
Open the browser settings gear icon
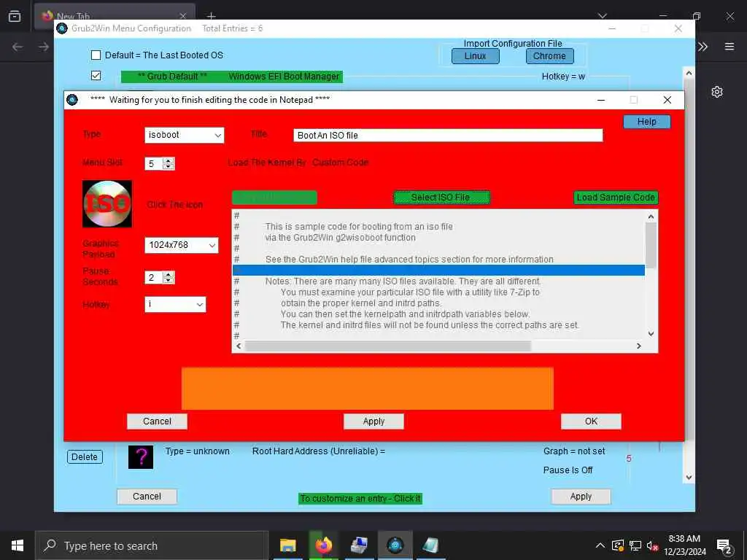pos(717,91)
